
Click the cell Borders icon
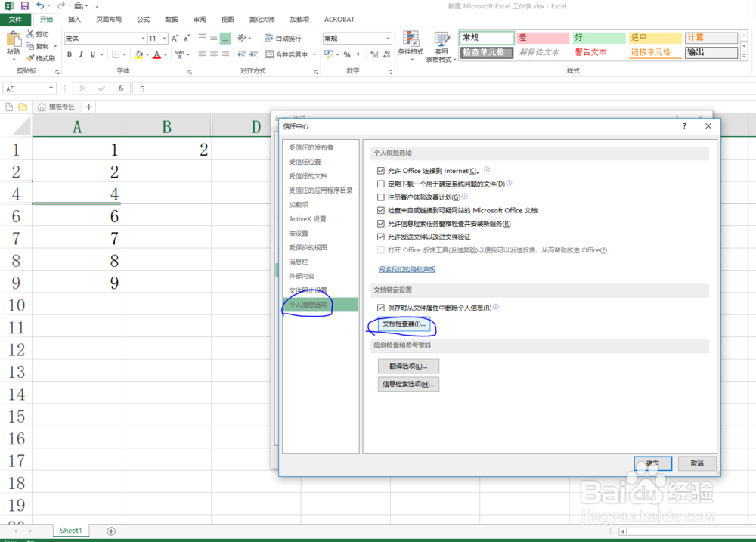(116, 54)
